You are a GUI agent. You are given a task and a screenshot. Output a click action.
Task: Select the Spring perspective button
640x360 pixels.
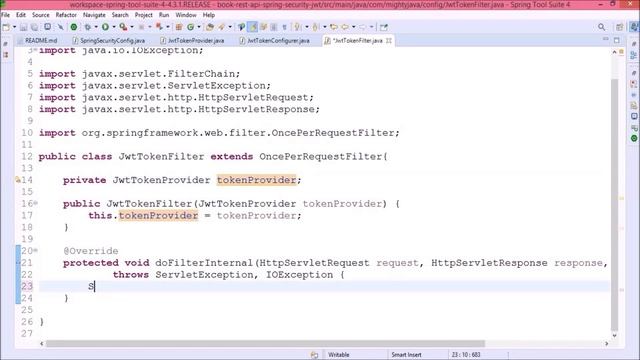click(x=634, y=27)
